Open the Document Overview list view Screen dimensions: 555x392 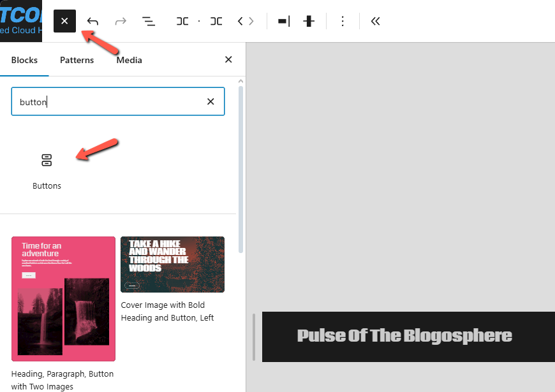coord(149,21)
